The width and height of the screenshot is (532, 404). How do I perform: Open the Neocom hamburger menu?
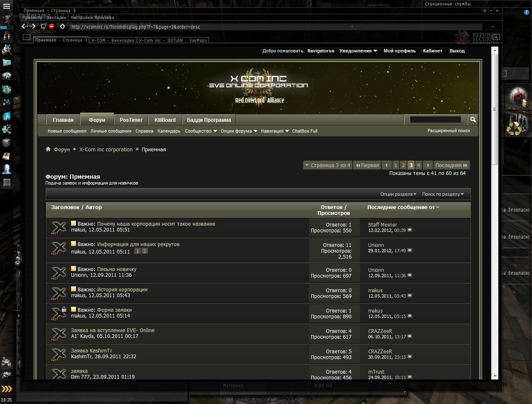tap(7, 6)
